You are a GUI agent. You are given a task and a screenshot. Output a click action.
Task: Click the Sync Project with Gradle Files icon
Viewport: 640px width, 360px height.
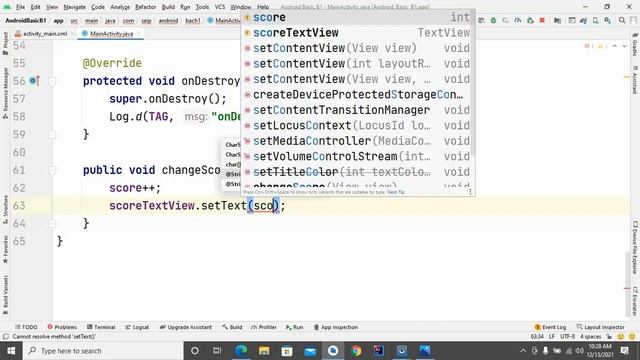[583, 20]
